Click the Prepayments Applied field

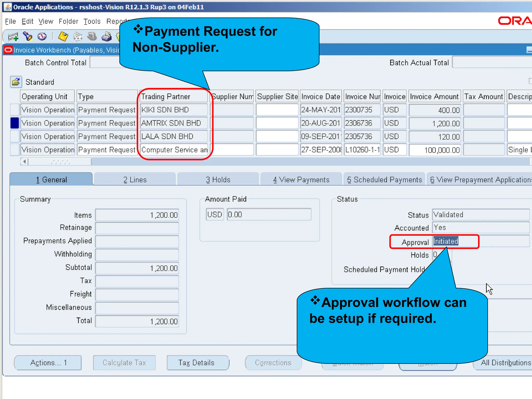(137, 241)
